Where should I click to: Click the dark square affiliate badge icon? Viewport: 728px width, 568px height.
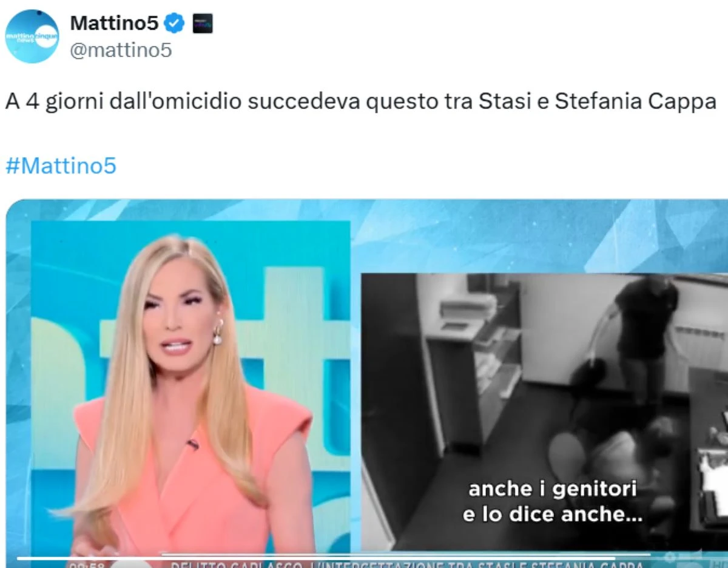(x=203, y=24)
